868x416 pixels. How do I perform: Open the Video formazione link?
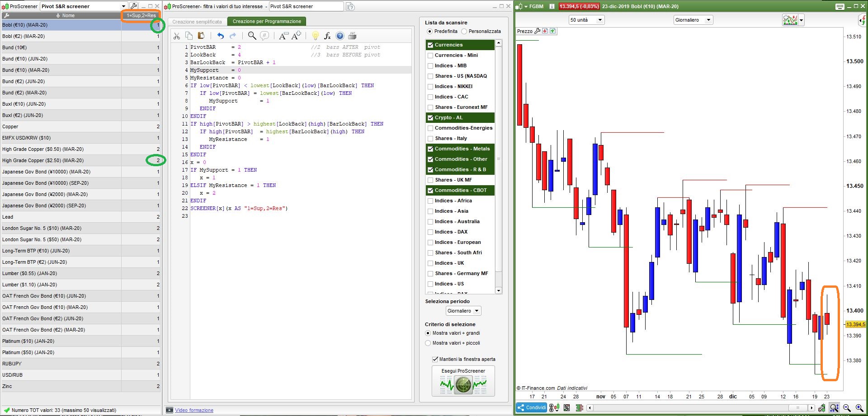tap(194, 410)
